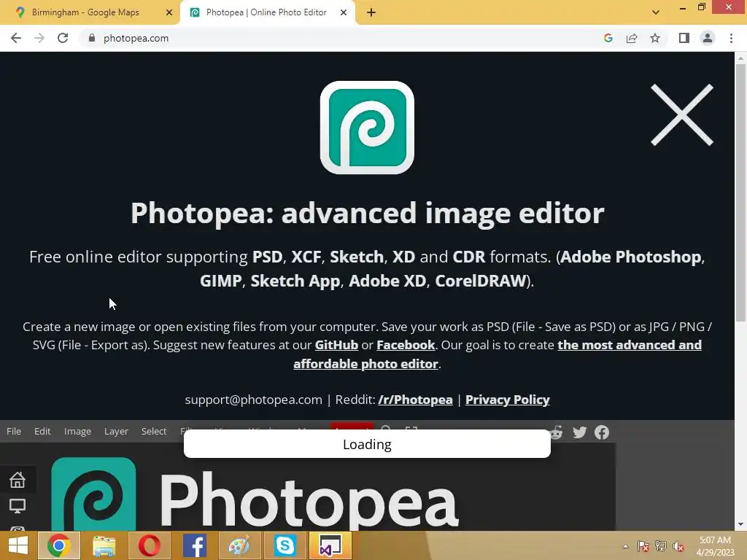
Task: Close the Photopea intro overlay with X
Action: coord(682,114)
